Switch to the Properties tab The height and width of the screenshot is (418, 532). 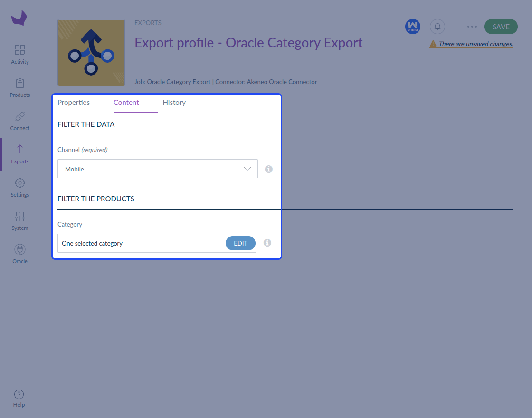pos(74,103)
